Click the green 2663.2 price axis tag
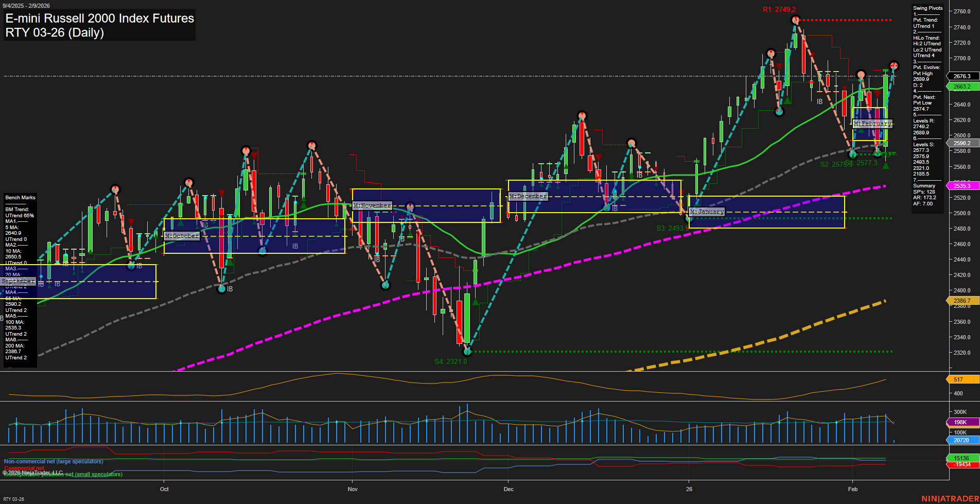Image resolution: width=980 pixels, height=504 pixels. pyautogui.click(x=962, y=86)
